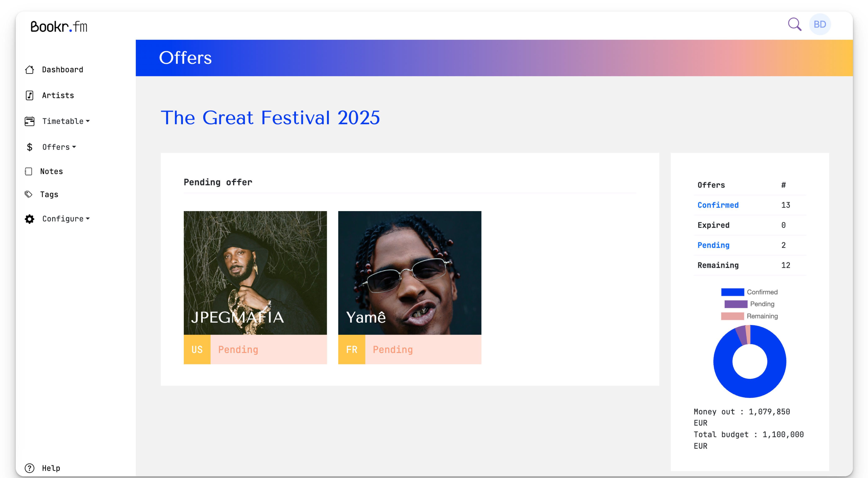The width and height of the screenshot is (868, 478).
Task: Click the Artists music note icon
Action: pyautogui.click(x=30, y=96)
